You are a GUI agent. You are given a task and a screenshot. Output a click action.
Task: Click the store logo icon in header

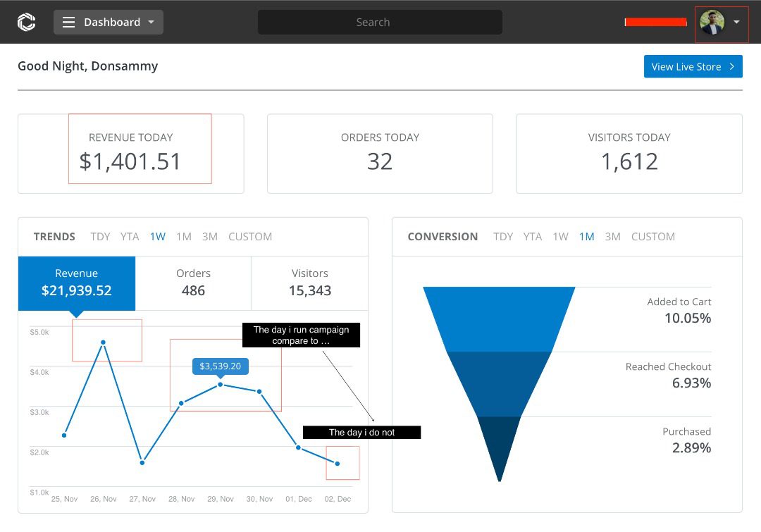point(26,22)
